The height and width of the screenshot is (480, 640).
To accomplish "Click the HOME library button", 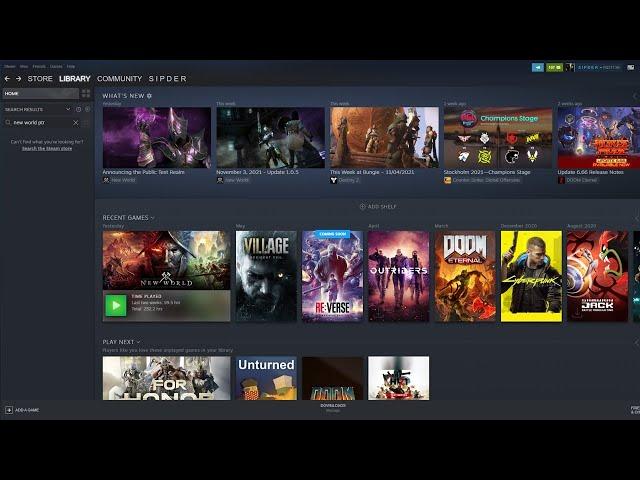I will click(41, 93).
